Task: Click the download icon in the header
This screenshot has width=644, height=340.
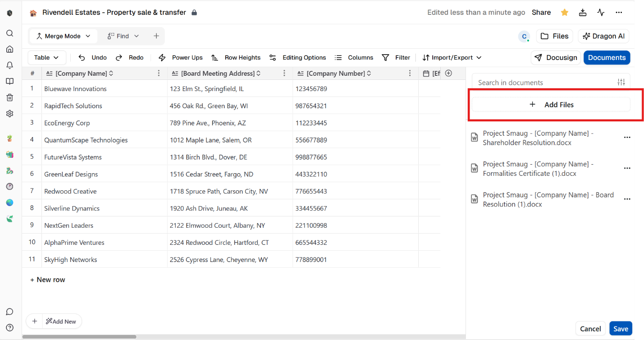Action: (x=583, y=13)
